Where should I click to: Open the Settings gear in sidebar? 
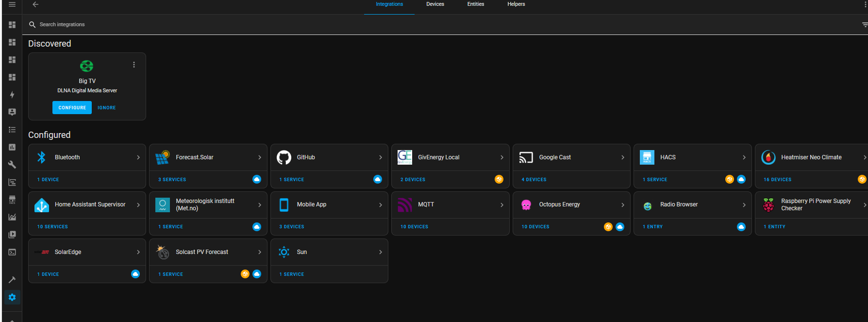click(x=12, y=297)
